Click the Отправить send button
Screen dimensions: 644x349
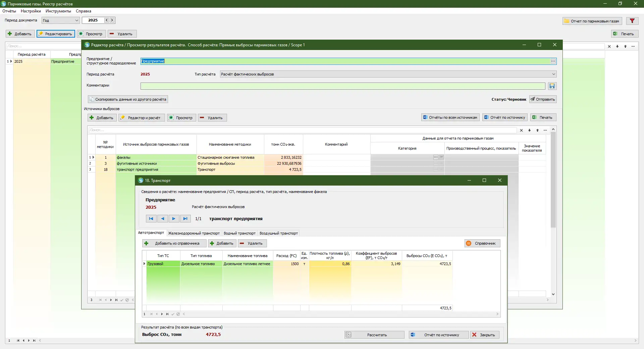[x=543, y=99]
